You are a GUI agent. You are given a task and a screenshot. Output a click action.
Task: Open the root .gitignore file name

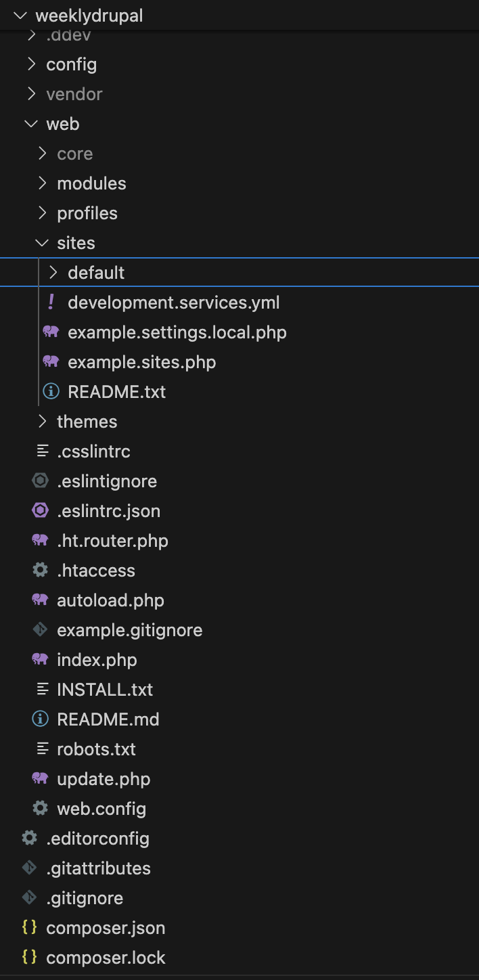(x=85, y=898)
